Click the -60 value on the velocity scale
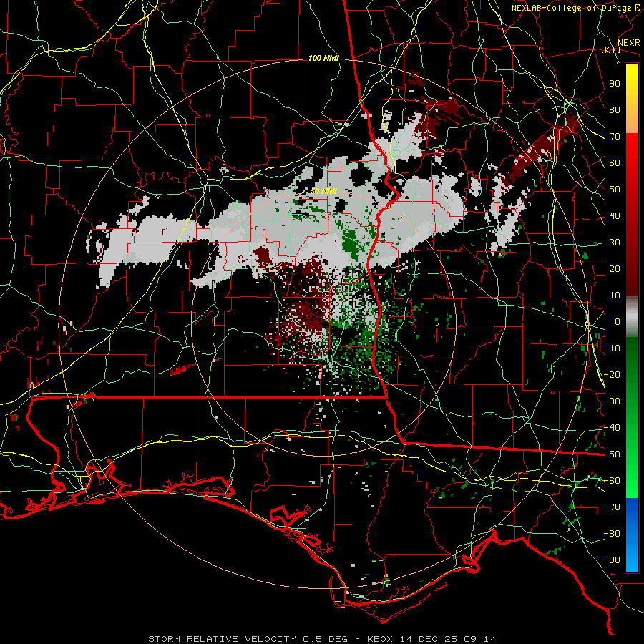The image size is (644, 644). pos(612,481)
